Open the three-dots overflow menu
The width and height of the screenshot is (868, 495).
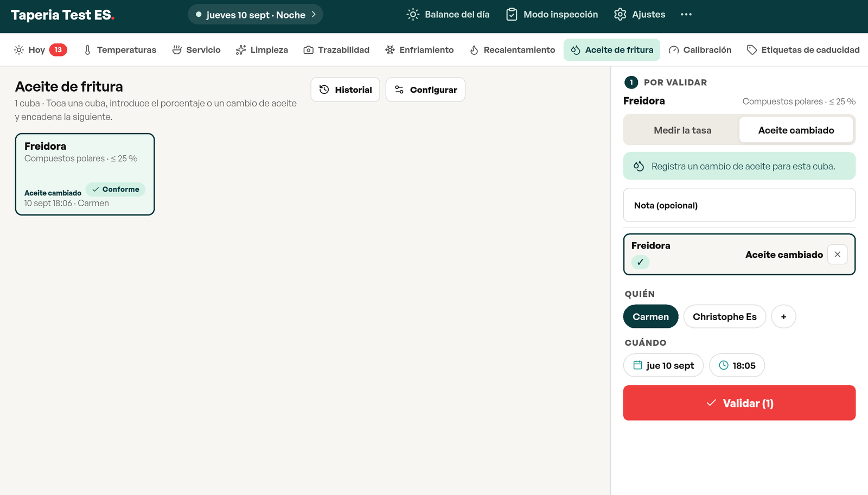click(686, 15)
